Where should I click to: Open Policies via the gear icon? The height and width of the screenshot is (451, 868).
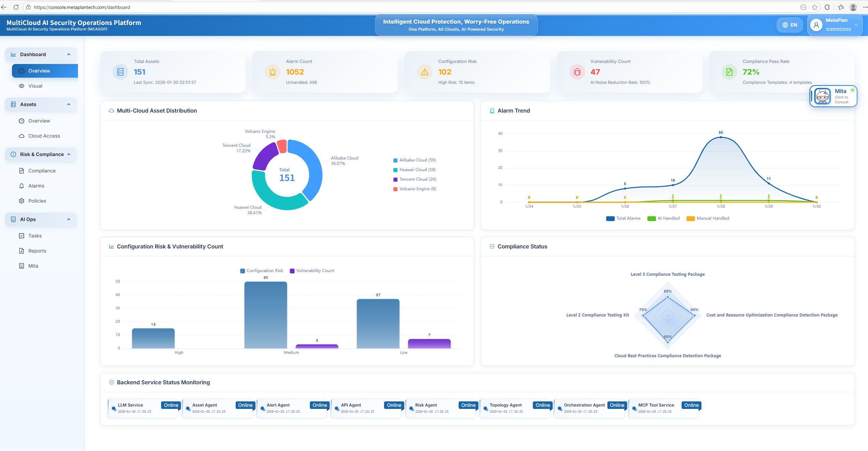coord(22,201)
